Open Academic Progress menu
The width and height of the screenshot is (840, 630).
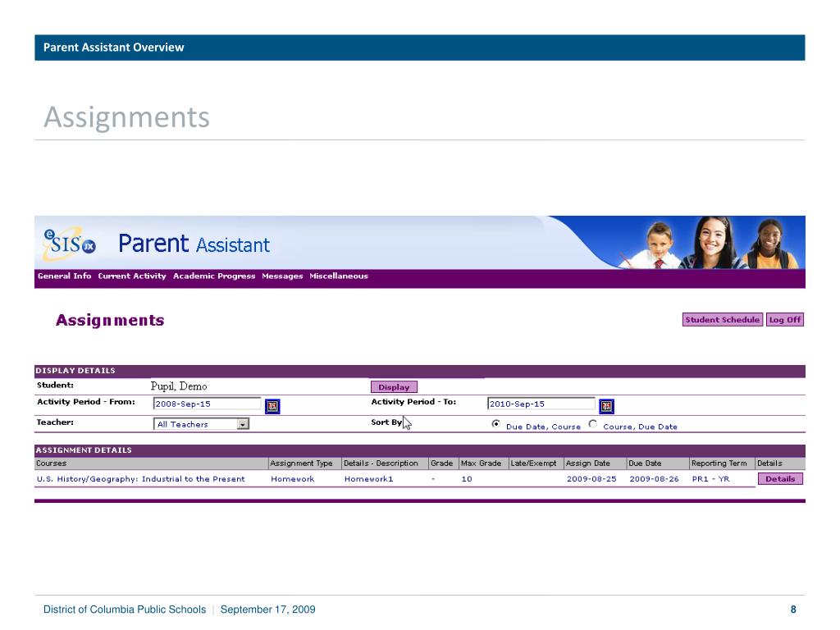click(x=214, y=276)
